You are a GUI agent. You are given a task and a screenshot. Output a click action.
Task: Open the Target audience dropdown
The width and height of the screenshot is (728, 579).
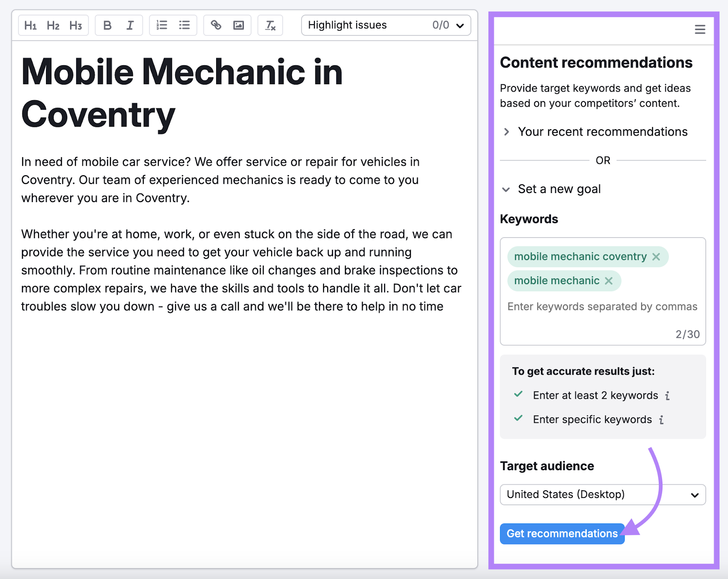[602, 494]
